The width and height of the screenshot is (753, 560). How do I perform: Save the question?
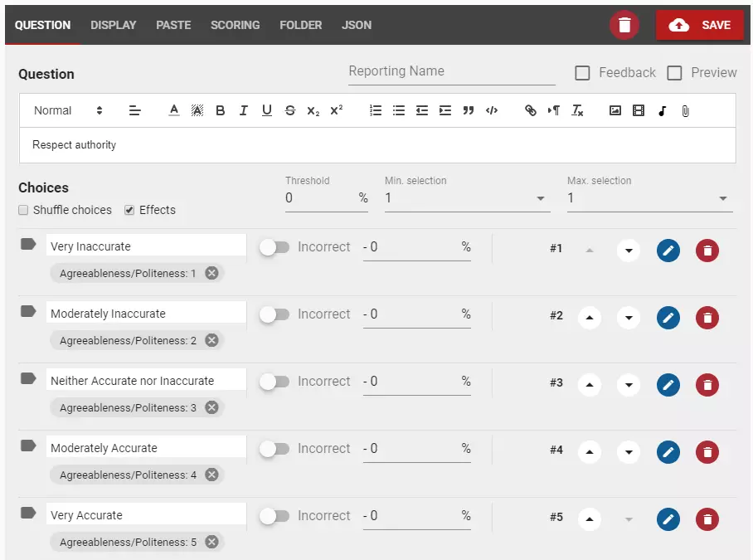(x=700, y=25)
